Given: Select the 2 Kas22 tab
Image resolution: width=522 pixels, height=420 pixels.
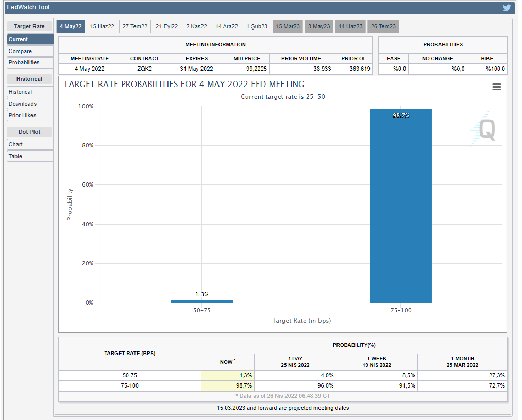Looking at the screenshot, I should coord(196,26).
